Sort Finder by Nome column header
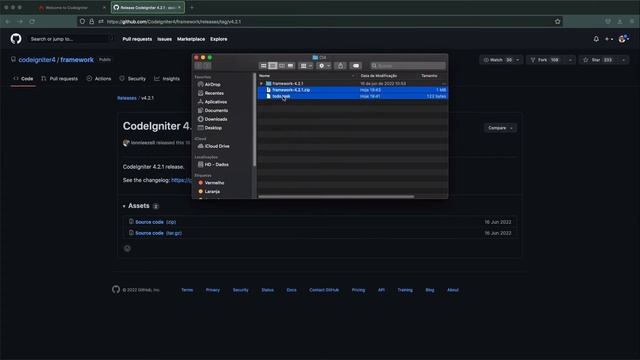 pos(307,76)
